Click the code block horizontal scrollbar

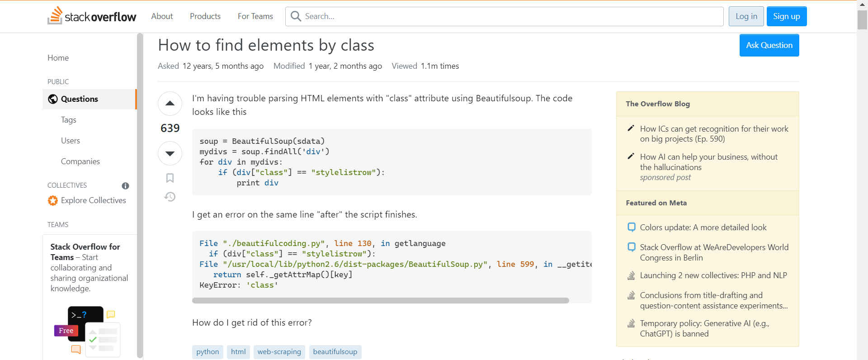pos(380,300)
